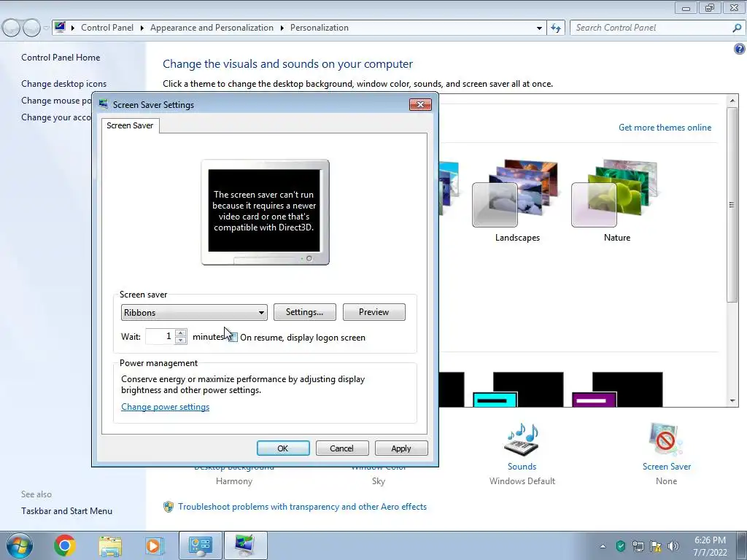
Task: Show hidden tray icons arrow
Action: [x=603, y=546]
